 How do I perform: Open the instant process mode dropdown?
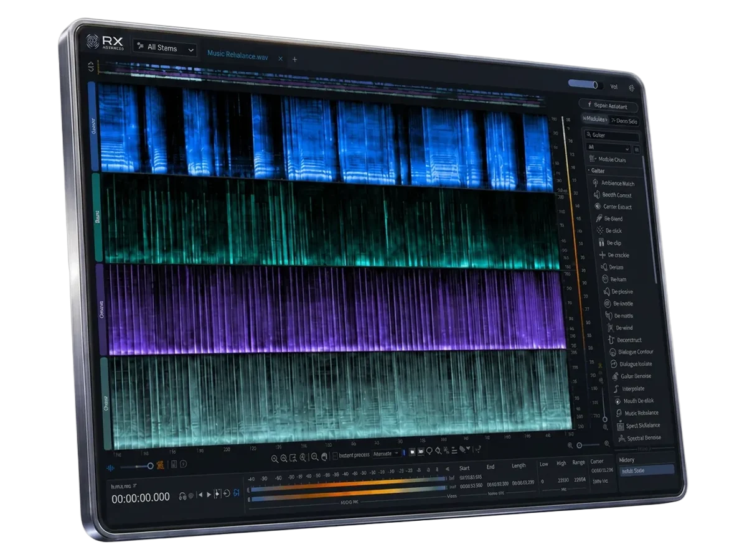387,454
